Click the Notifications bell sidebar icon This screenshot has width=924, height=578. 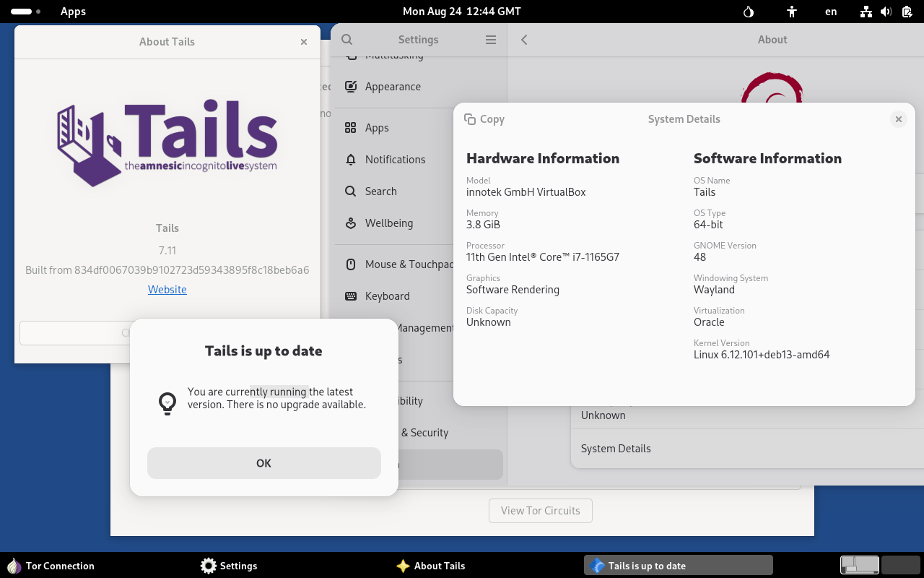(x=351, y=160)
